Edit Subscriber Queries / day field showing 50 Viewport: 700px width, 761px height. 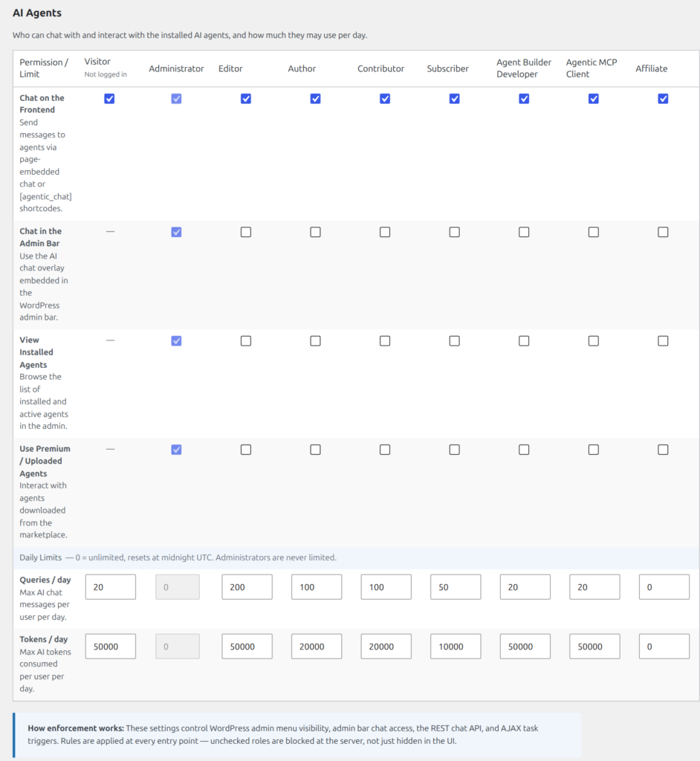pos(456,587)
